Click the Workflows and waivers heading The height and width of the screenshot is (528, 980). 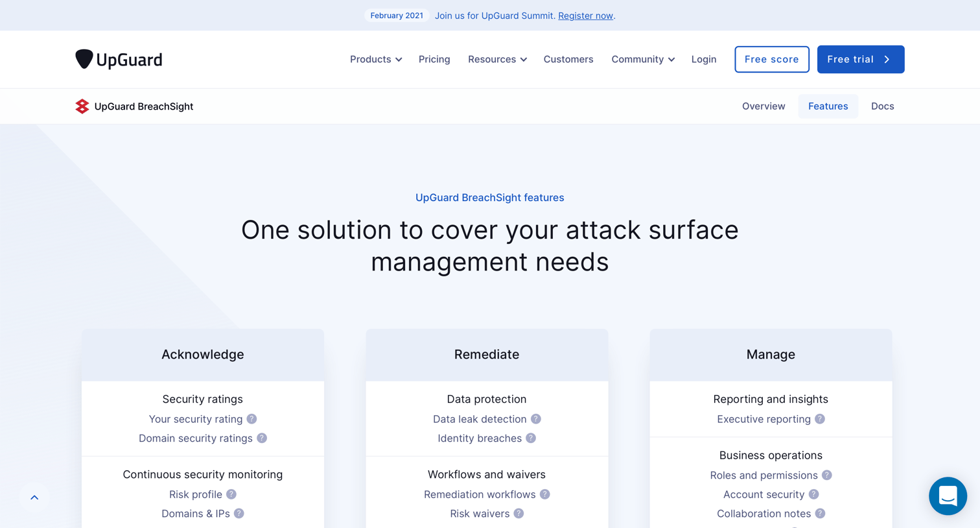[x=487, y=474]
